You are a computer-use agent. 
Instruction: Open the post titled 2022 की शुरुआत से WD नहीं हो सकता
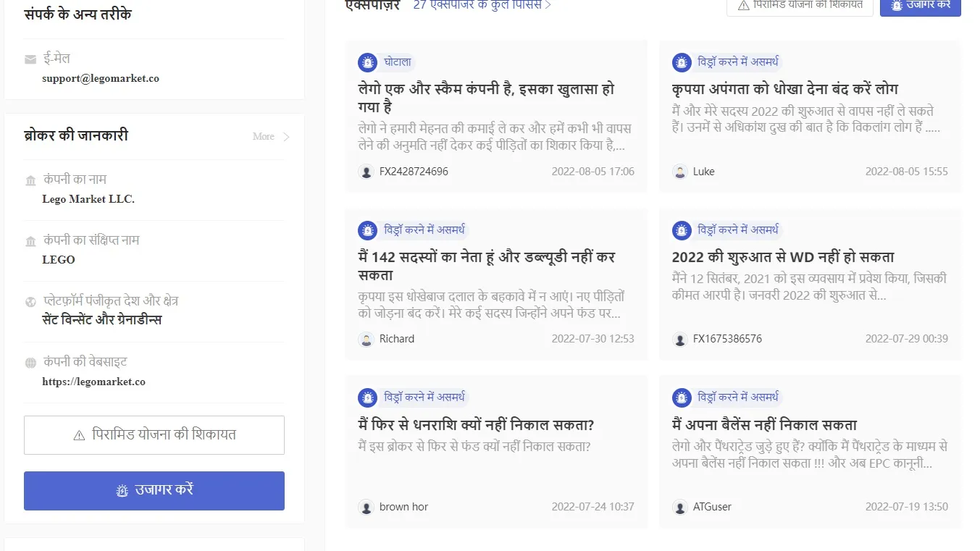pyautogui.click(x=783, y=257)
